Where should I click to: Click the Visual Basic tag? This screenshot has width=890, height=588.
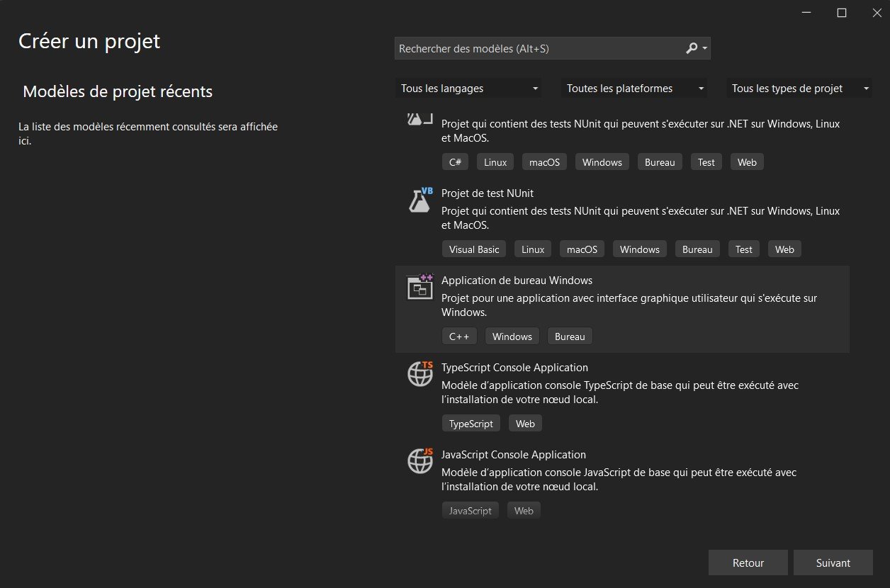pyautogui.click(x=474, y=249)
